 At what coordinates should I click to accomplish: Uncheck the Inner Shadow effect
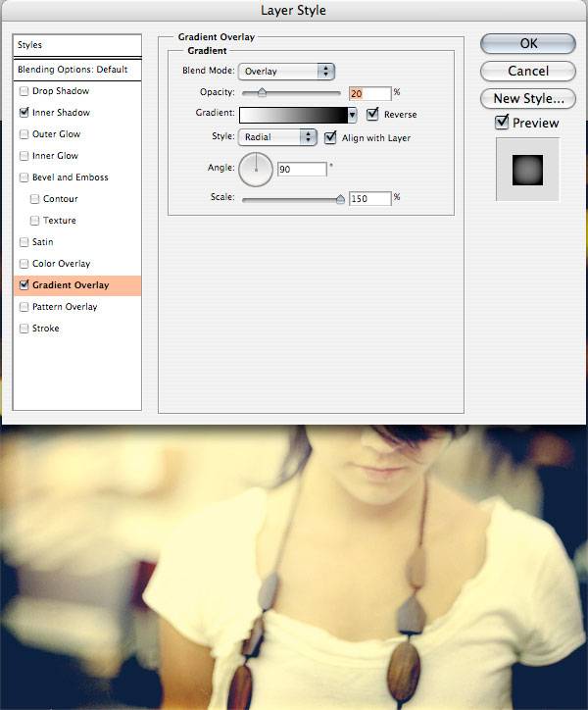(x=24, y=113)
